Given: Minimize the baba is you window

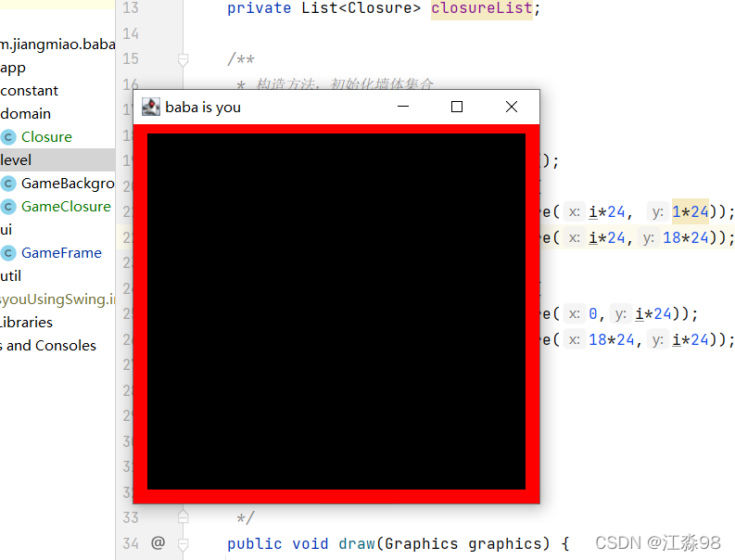Looking at the screenshot, I should (403, 107).
